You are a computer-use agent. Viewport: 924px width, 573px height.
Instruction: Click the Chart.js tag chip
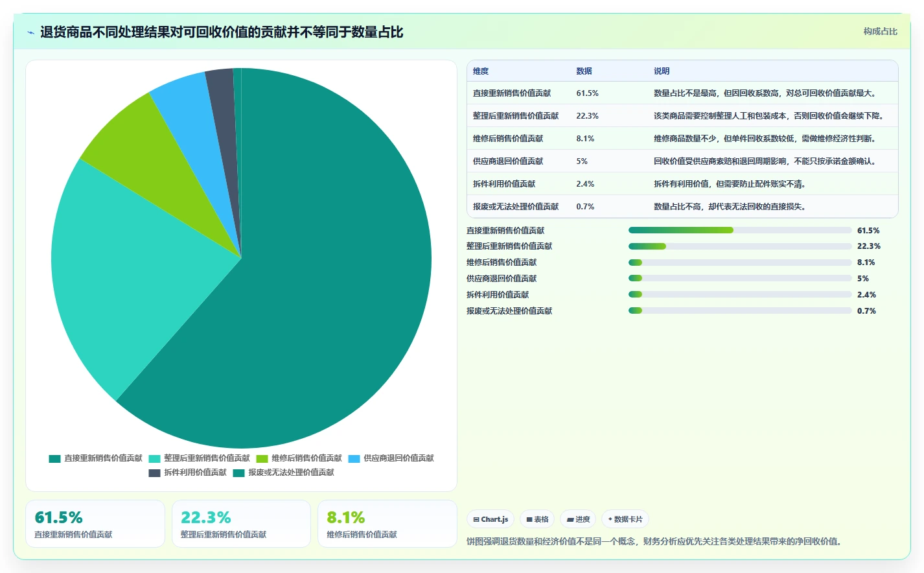point(491,519)
